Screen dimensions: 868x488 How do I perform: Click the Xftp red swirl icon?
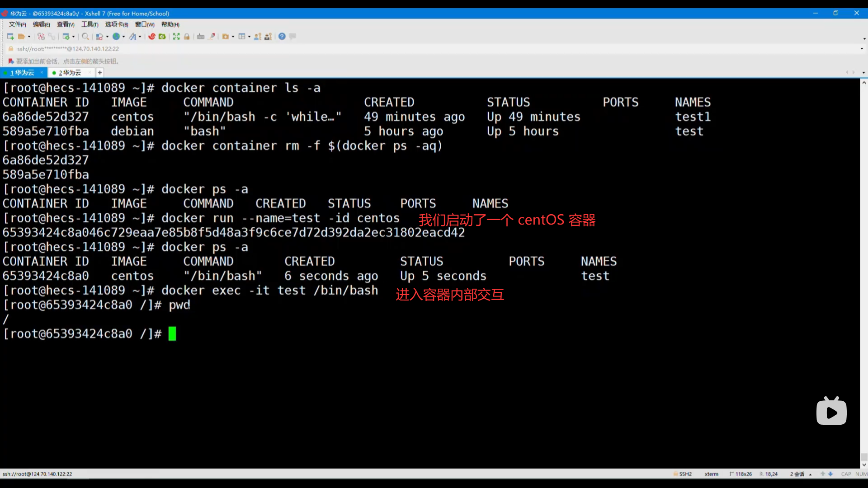[x=152, y=37]
